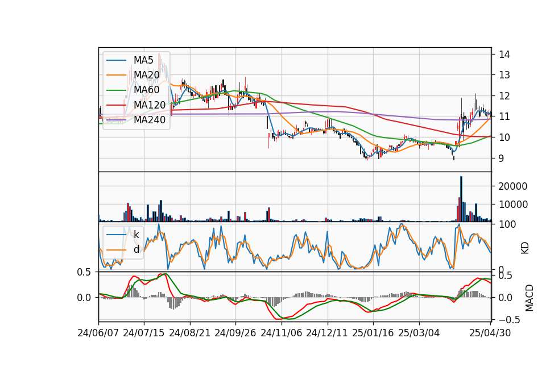The height and width of the screenshot is (392, 546).
Task: Click the red MA120 legend line sample
Action: tap(116, 106)
